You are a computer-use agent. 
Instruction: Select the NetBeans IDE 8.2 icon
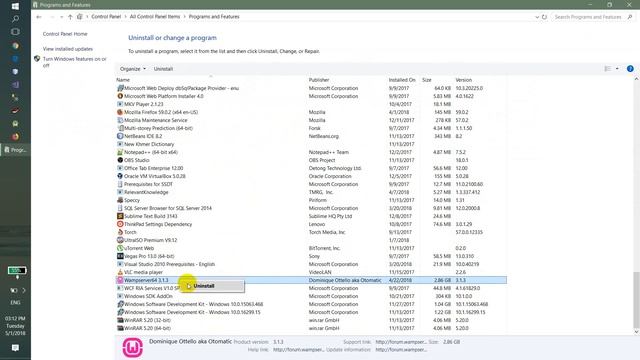pyautogui.click(x=120, y=136)
